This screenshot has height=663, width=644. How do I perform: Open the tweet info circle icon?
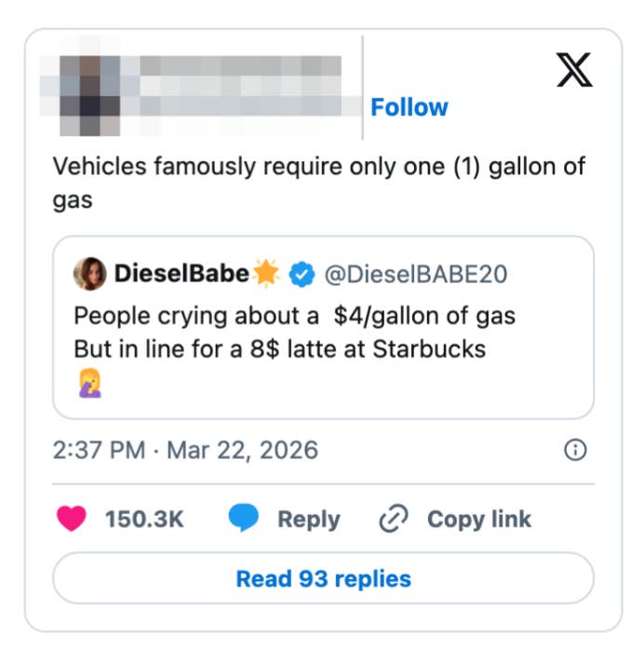pyautogui.click(x=576, y=451)
